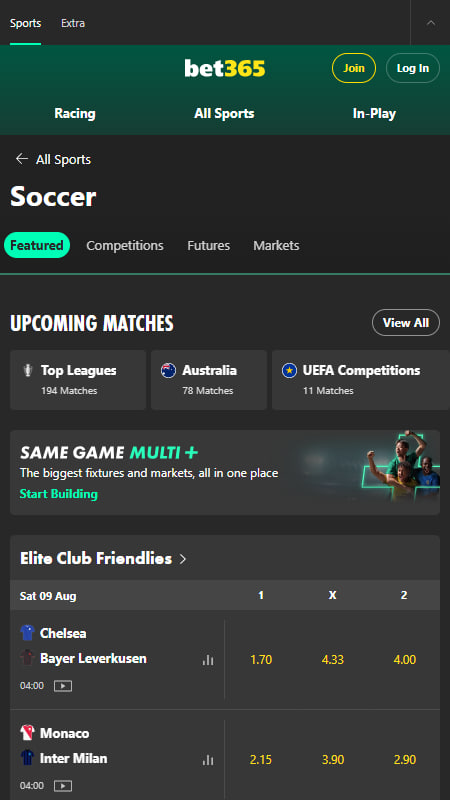Click live stream icon under Monaco match

(63, 786)
